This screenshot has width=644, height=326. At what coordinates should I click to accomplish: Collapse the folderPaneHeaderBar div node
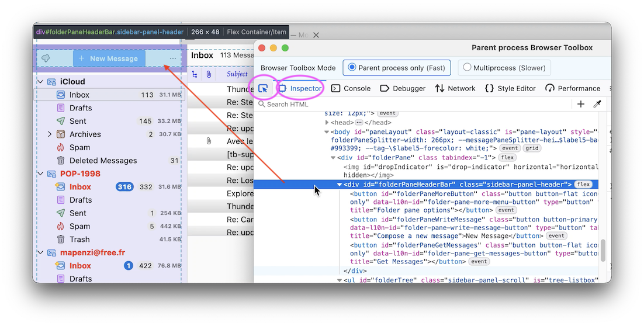340,185
